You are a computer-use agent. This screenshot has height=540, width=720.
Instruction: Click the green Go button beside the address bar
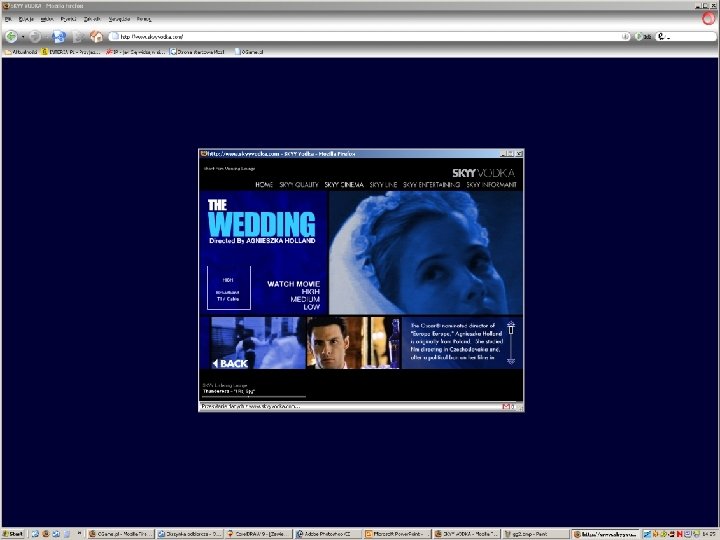pos(643,36)
